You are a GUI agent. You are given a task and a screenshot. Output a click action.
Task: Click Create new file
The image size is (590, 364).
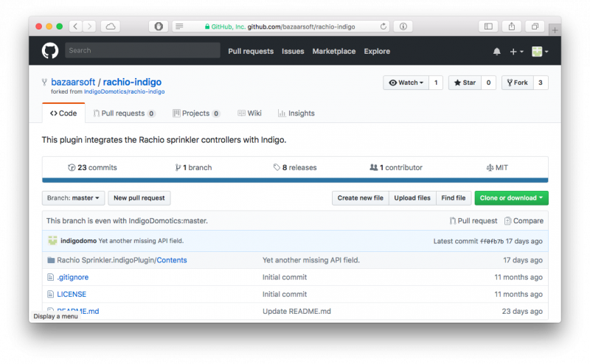click(360, 197)
